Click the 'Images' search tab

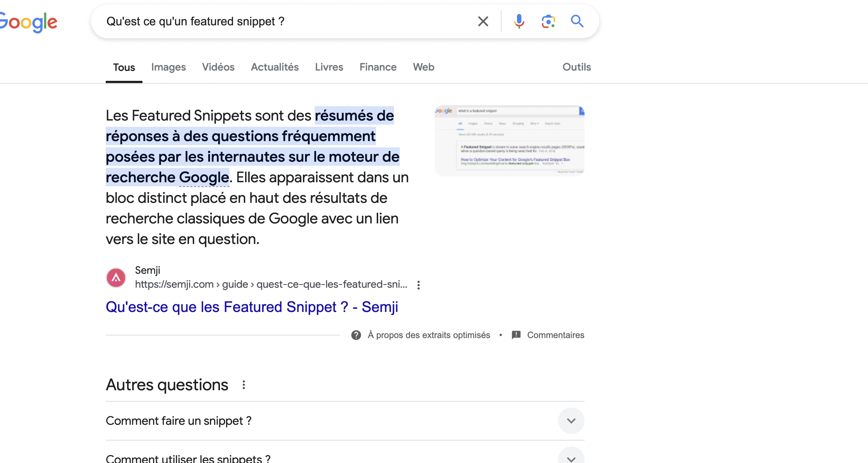[168, 67]
